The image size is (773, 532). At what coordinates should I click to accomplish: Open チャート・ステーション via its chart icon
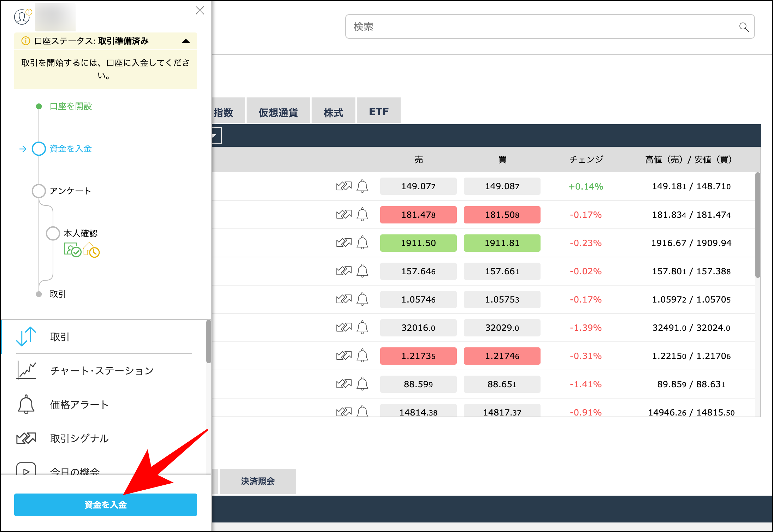point(25,370)
